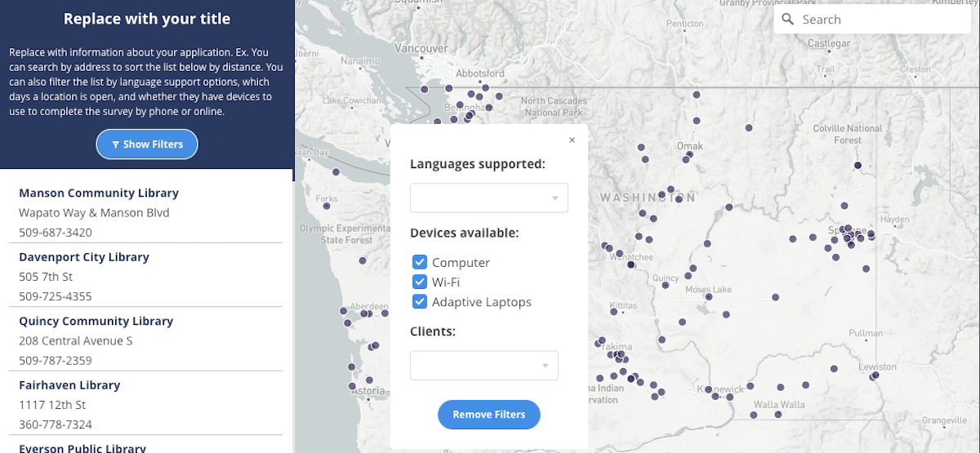The image size is (980, 453).
Task: Click map marker near Forks label
Action: click(327, 206)
